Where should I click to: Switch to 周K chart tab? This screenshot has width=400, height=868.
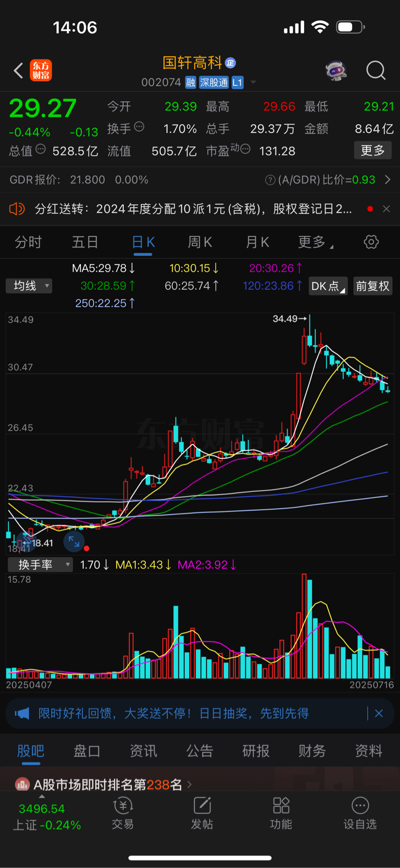tap(200, 242)
